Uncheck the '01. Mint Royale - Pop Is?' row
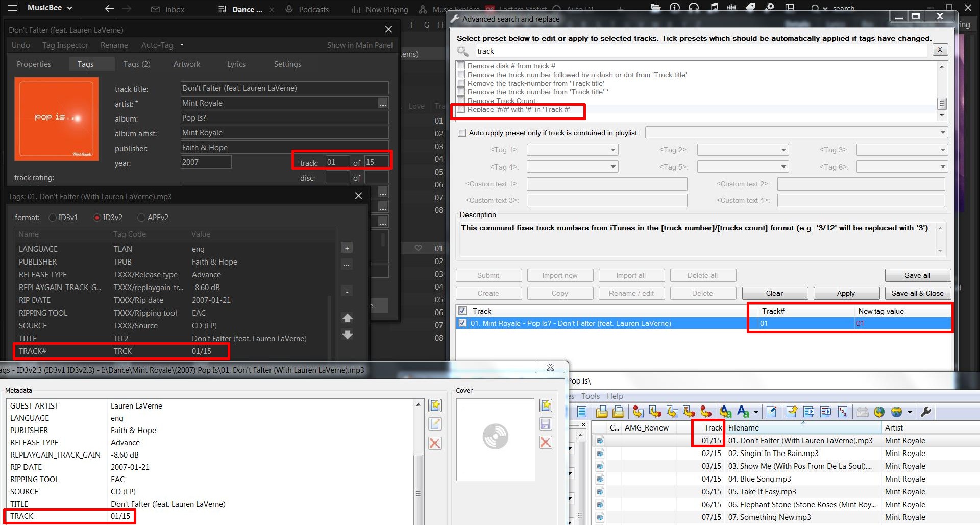Image resolution: width=980 pixels, height=525 pixels. click(x=462, y=323)
